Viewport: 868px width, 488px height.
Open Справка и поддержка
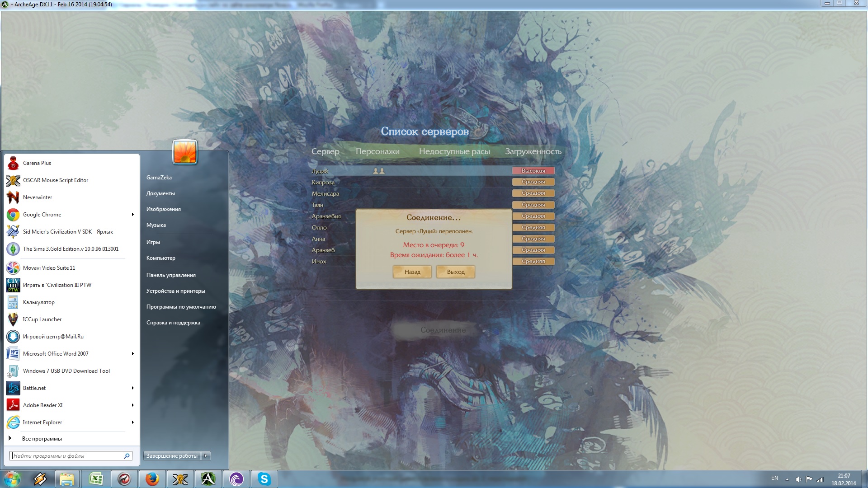[173, 323]
